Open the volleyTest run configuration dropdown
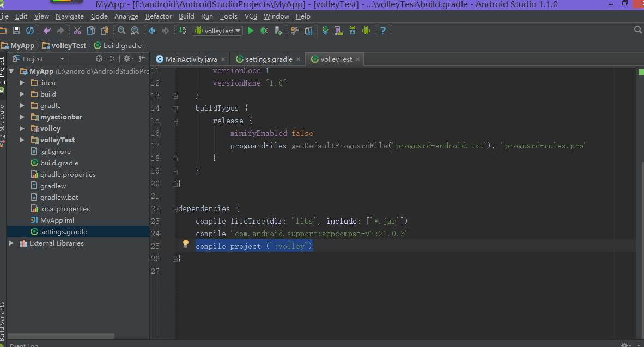The image size is (644, 347). pyautogui.click(x=217, y=31)
